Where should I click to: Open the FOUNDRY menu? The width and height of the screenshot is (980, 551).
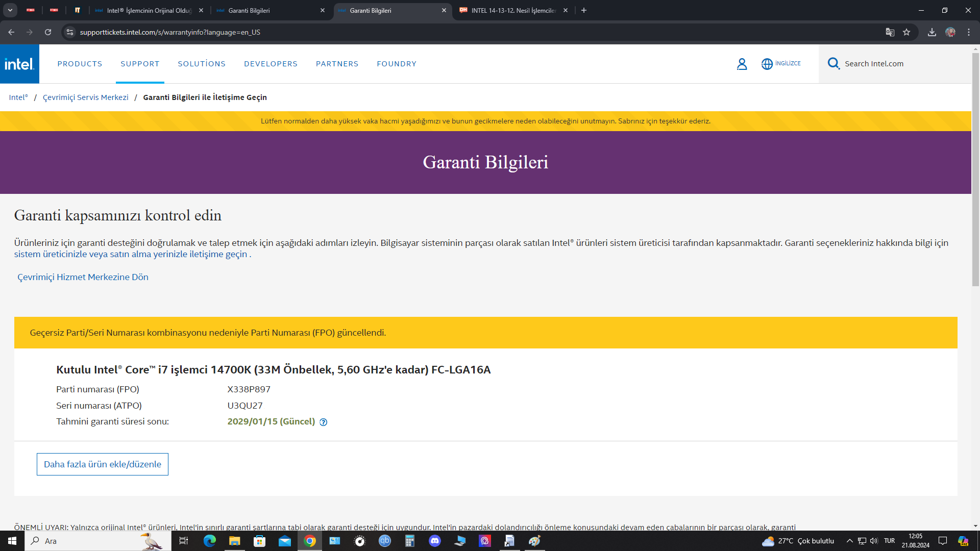(x=397, y=64)
